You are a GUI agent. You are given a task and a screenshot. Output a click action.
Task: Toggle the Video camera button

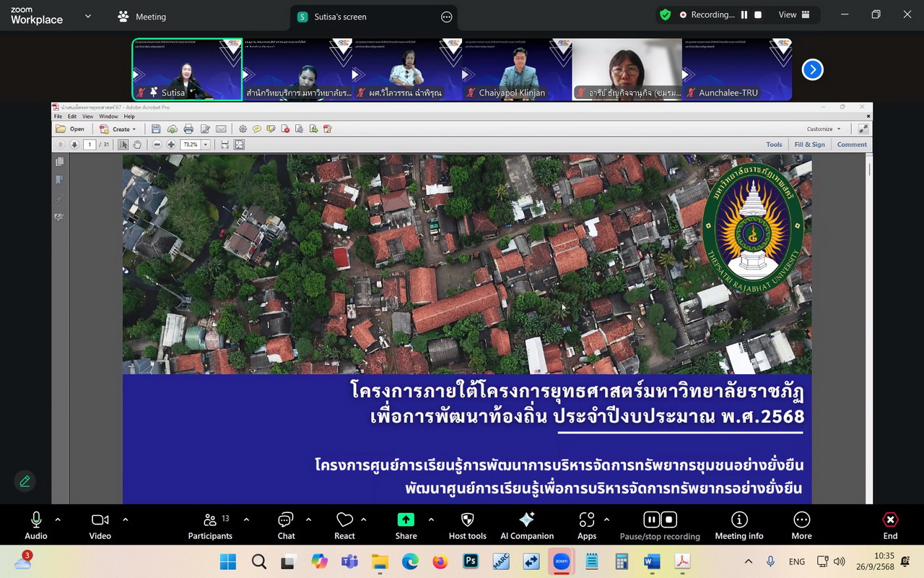(100, 525)
